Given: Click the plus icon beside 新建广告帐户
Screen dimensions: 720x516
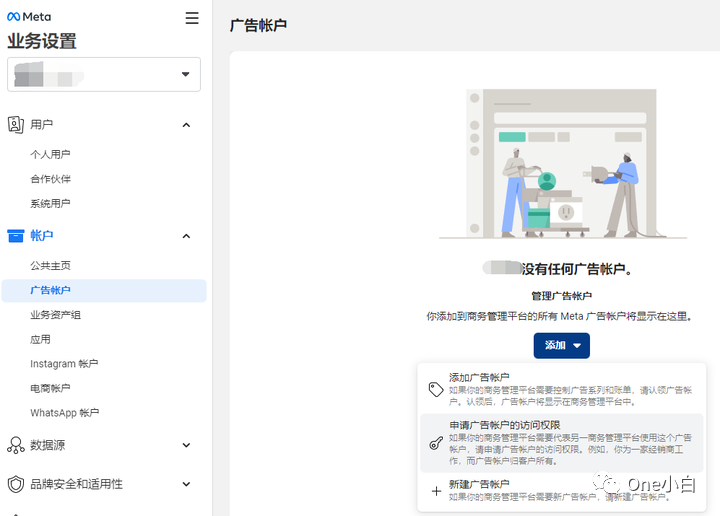Looking at the screenshot, I should (x=436, y=491).
